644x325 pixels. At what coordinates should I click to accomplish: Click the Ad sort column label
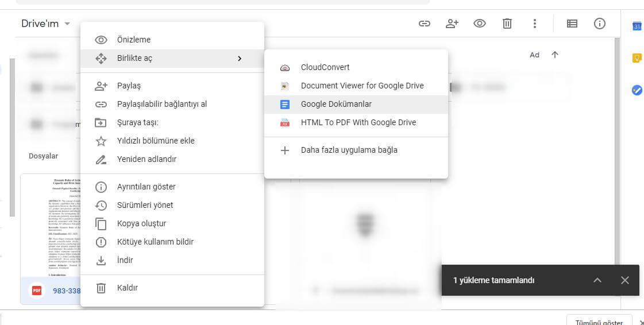534,55
